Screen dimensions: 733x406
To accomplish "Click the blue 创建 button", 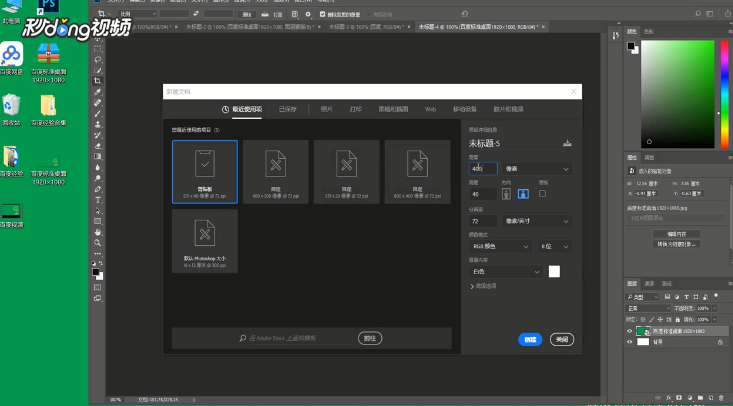I will point(530,340).
